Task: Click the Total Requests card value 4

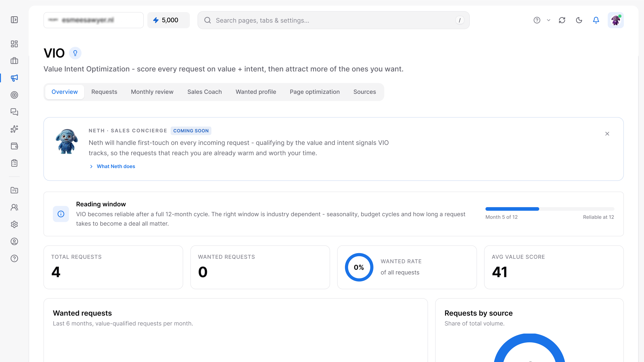Action: pyautogui.click(x=56, y=272)
